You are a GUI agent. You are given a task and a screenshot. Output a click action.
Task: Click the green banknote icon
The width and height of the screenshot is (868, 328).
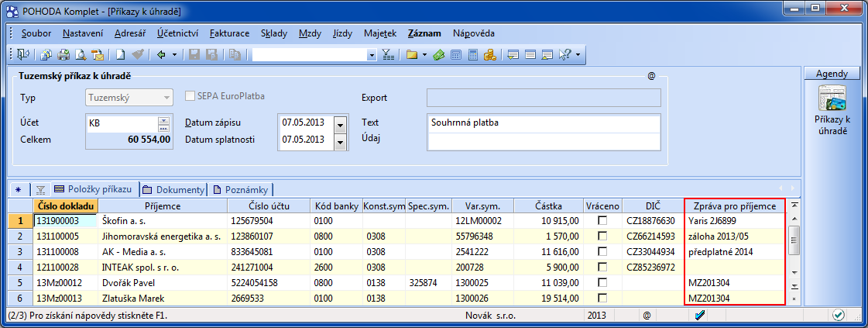point(439,54)
